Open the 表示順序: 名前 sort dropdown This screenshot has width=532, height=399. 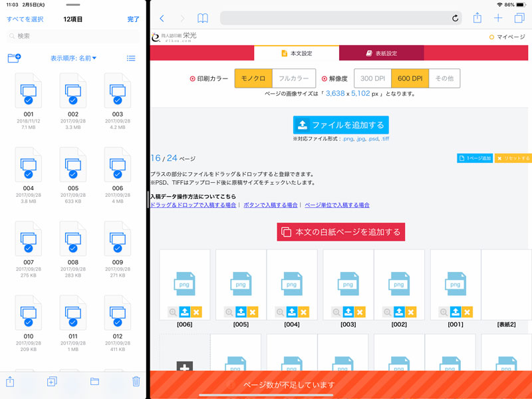[73, 59]
